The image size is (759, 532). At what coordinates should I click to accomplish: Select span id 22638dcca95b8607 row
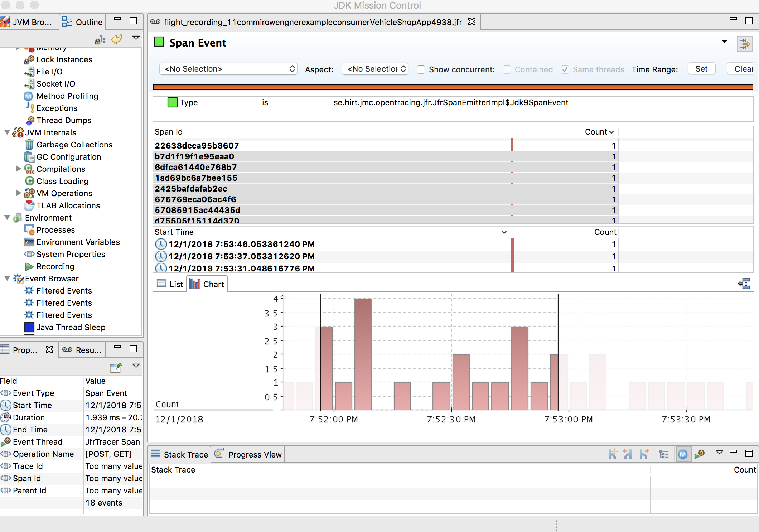197,146
